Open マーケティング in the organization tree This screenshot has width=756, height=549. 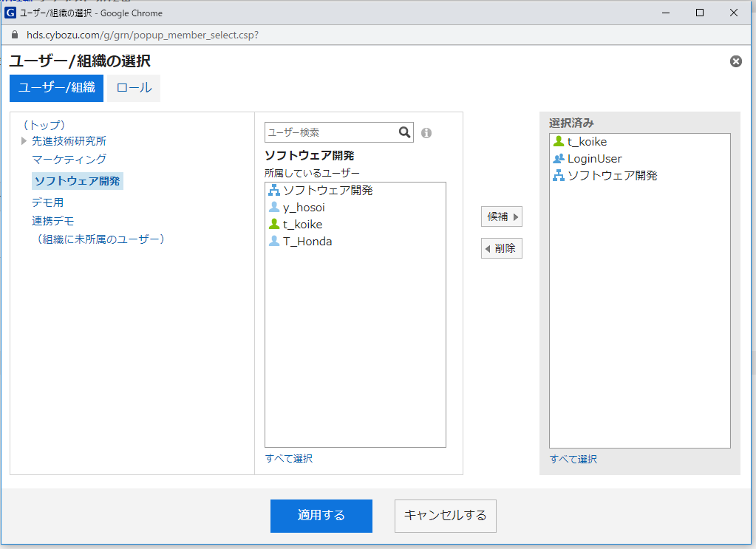69,159
